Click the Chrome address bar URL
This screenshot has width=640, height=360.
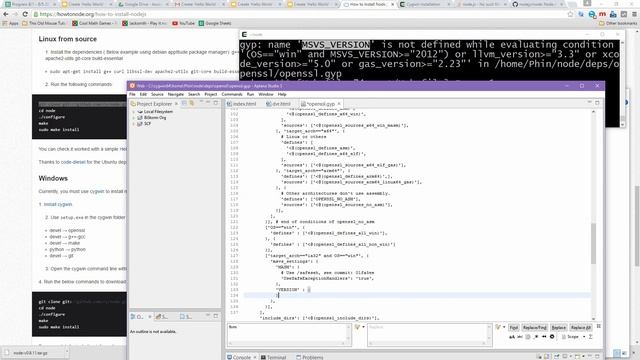[x=93, y=14]
